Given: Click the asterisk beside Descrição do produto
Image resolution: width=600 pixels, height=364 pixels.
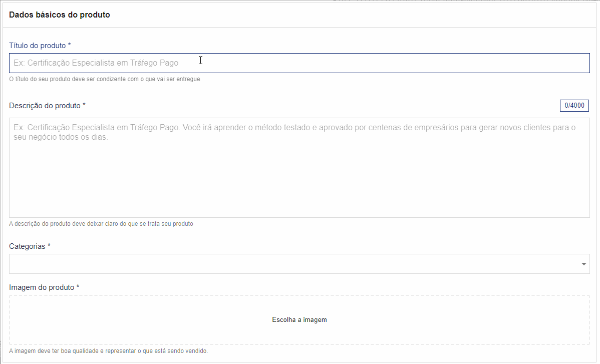Looking at the screenshot, I should coord(84,106).
